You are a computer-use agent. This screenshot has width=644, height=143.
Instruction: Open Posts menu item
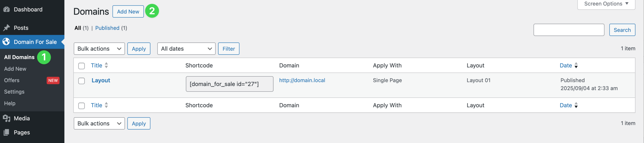[x=21, y=28]
